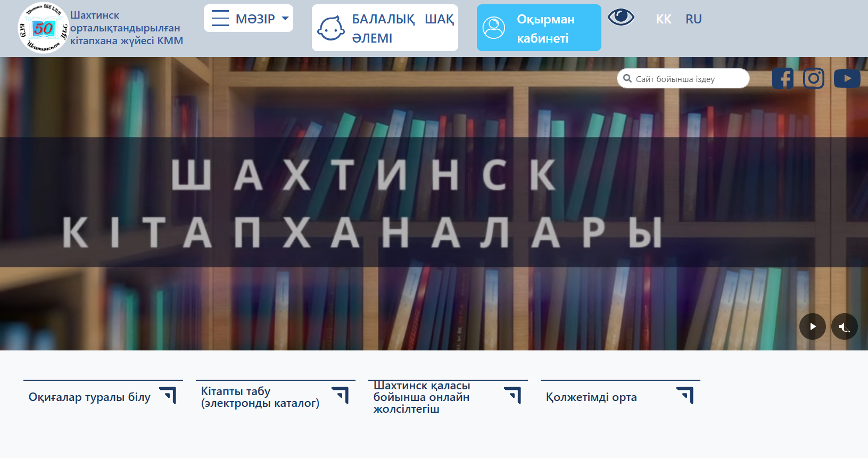Open the Instagram page

coord(814,79)
